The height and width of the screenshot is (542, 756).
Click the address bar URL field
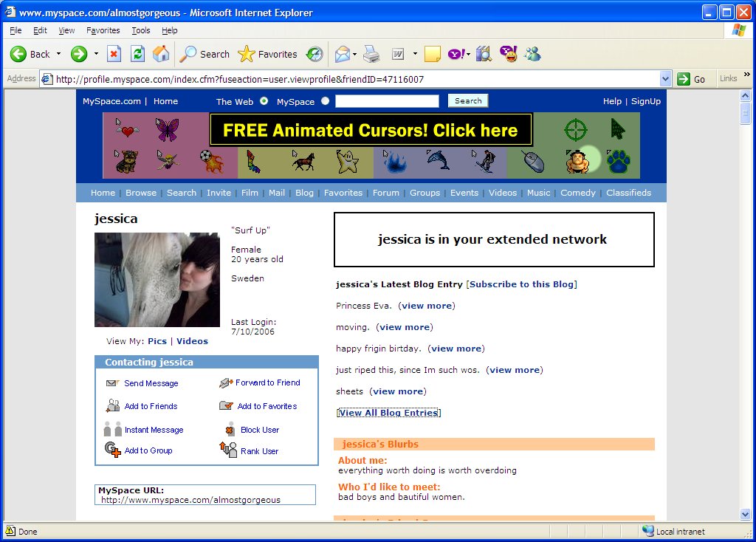(357, 79)
